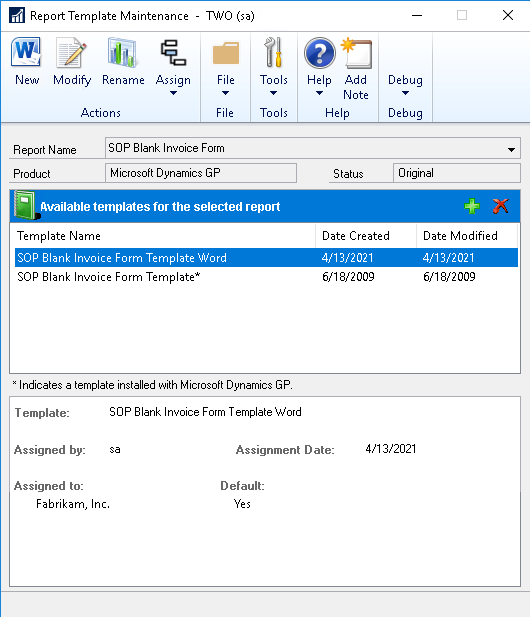Click the Report Name label
Screen dimensions: 530x617
tap(44, 150)
